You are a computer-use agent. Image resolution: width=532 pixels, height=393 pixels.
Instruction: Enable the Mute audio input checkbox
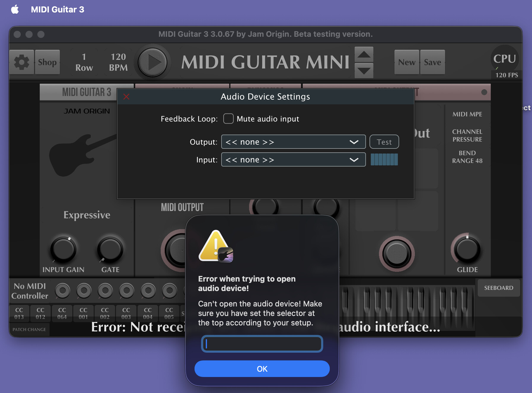(x=228, y=119)
